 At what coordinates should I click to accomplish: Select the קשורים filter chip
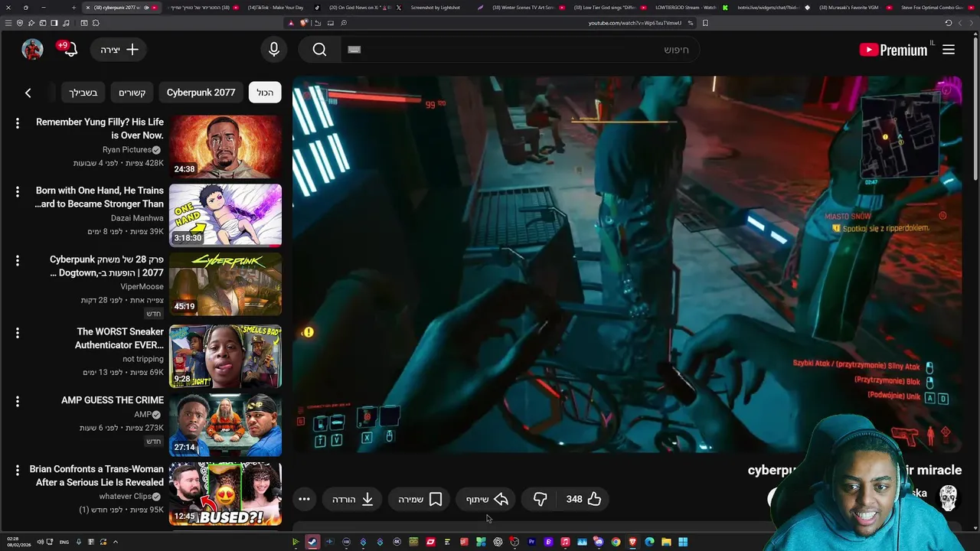point(132,93)
